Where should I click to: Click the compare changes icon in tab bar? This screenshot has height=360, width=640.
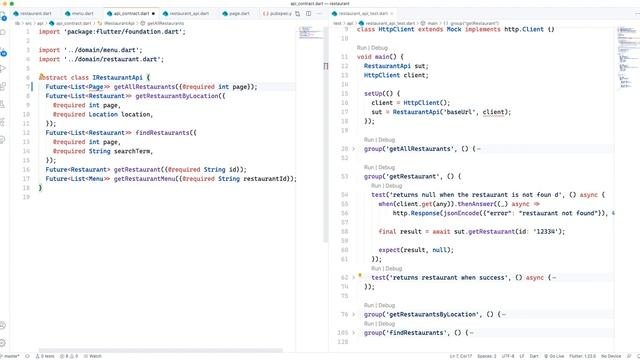point(298,13)
